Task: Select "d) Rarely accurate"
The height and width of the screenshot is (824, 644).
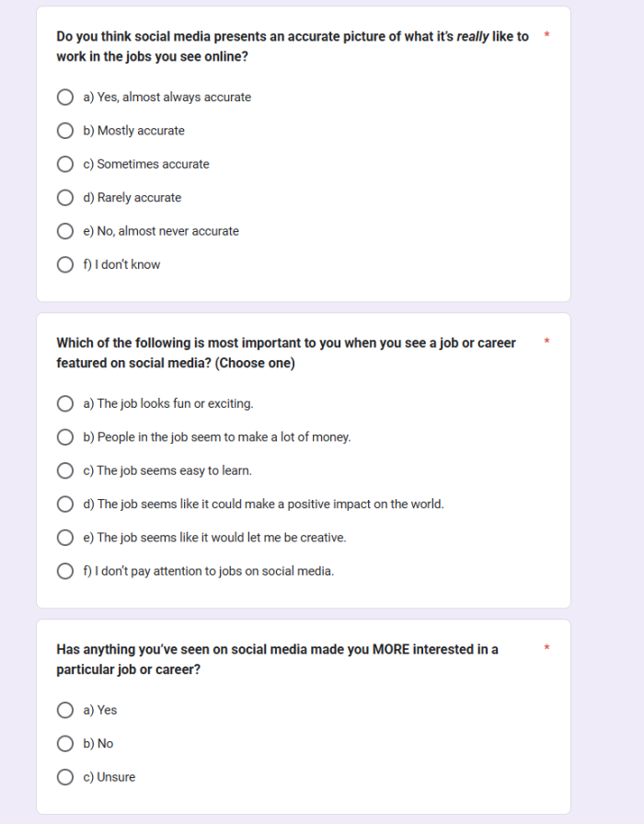Action: [x=65, y=197]
